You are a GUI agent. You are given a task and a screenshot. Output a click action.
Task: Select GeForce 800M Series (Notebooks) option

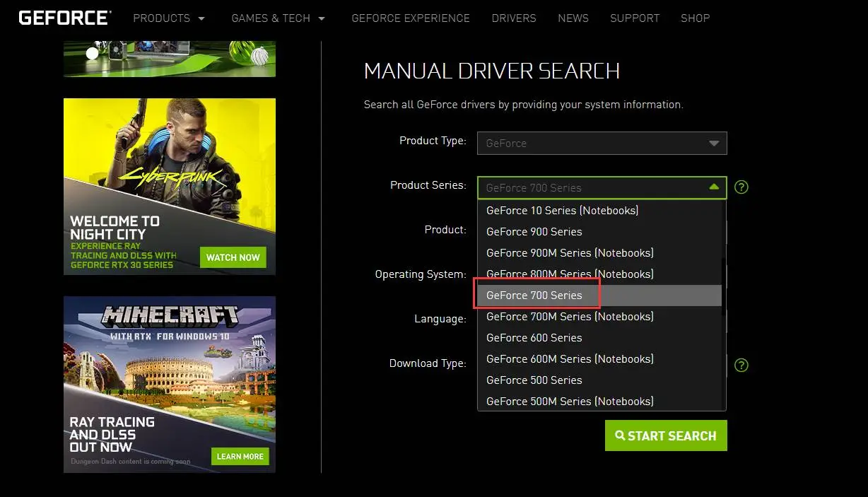(x=599, y=274)
